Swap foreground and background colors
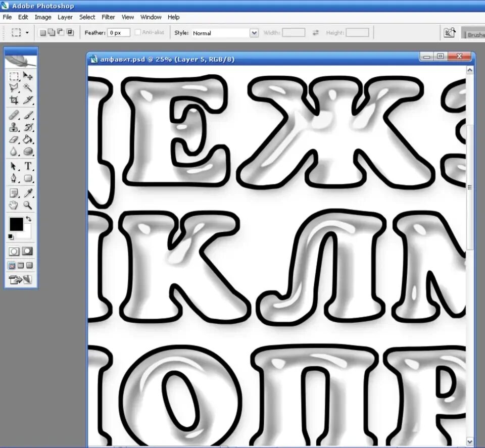 coord(28,219)
